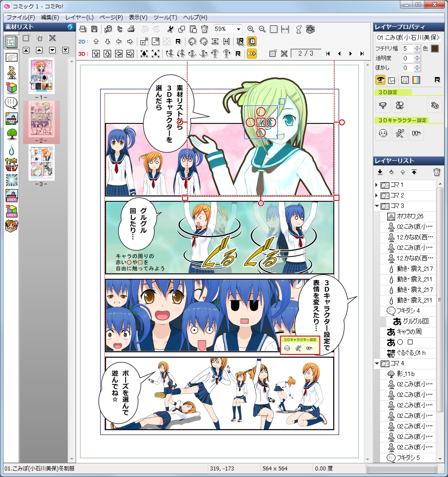The width and height of the screenshot is (448, 477).
Task: Select the フキダシ 4 layer
Action: tap(408, 311)
